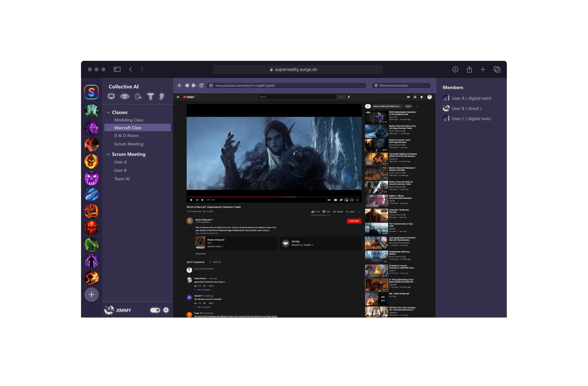Toggle autoplay switch in player
Image resolution: width=588 pixels, height=386 pixels.
[329, 200]
